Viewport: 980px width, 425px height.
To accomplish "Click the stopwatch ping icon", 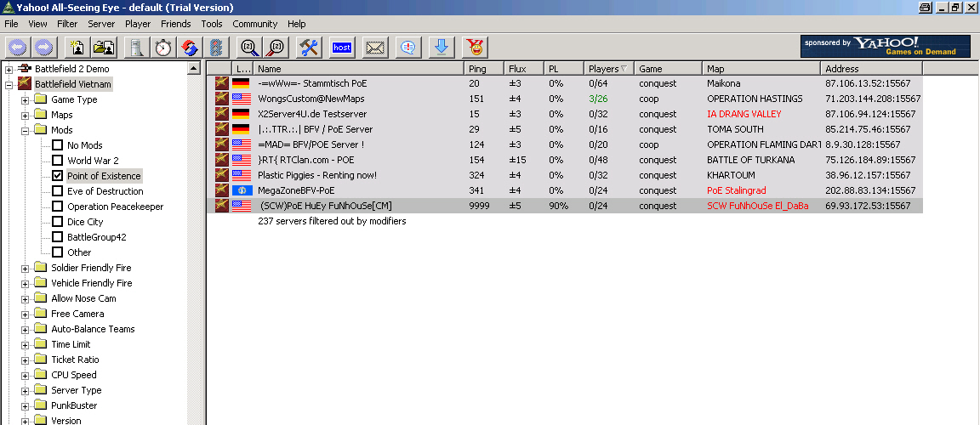I will [163, 48].
